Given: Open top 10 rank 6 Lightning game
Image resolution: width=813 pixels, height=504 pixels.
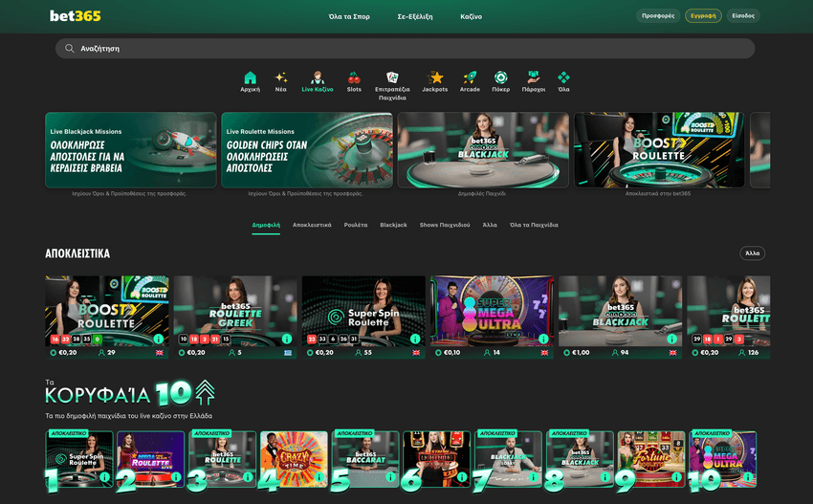Looking at the screenshot, I should [x=436, y=459].
